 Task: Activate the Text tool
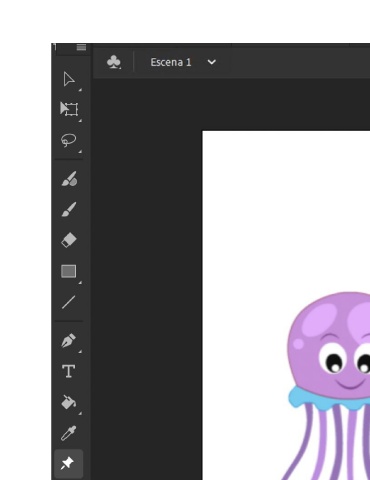pos(69,371)
